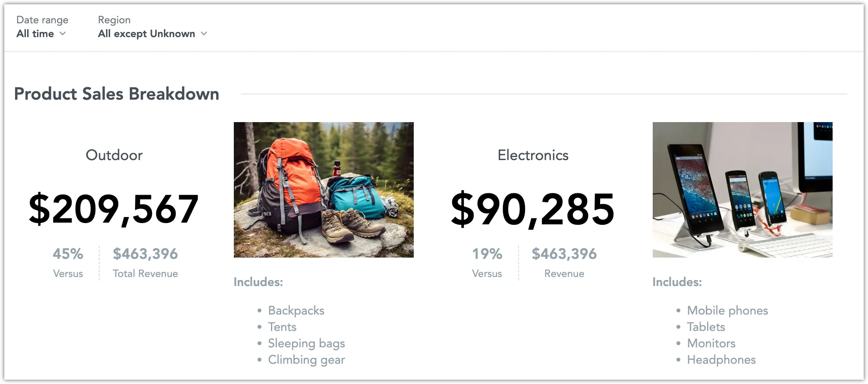Click Mobile phones in the Electronics list
The width and height of the screenshot is (868, 384).
(726, 310)
